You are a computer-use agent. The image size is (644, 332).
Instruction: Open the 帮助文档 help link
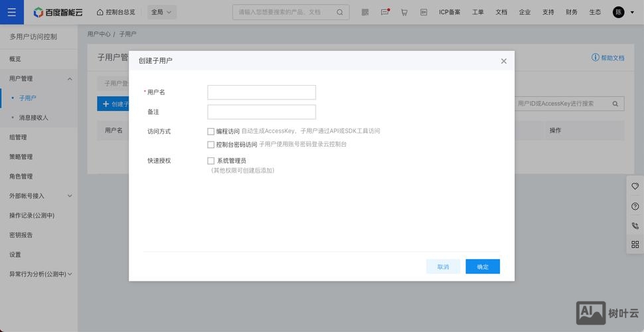608,58
